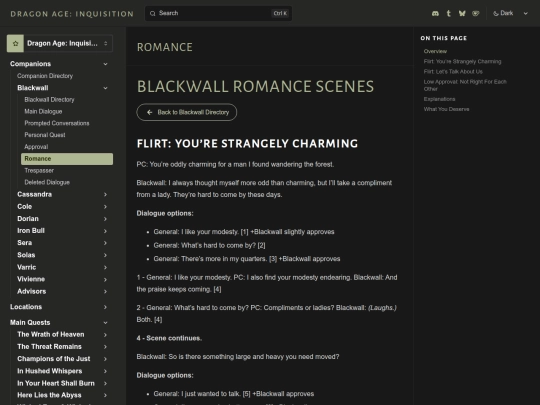The image size is (540, 405).
Task: Click the Flirt: You're Strangely Charming heading
Action: 247,144
